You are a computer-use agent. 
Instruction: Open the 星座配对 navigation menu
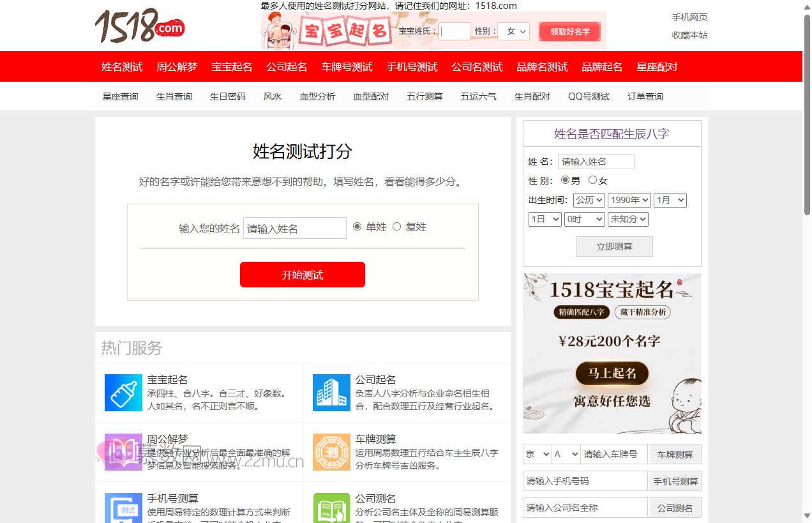click(x=657, y=66)
